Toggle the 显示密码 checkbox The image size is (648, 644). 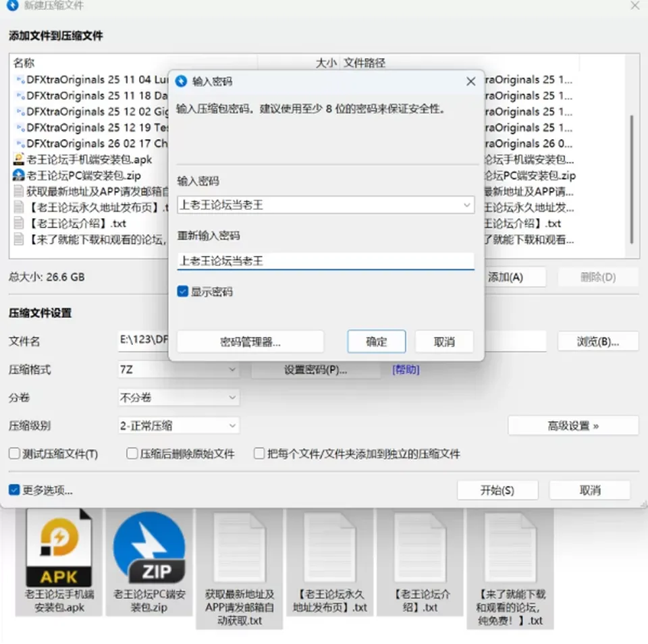[182, 292]
